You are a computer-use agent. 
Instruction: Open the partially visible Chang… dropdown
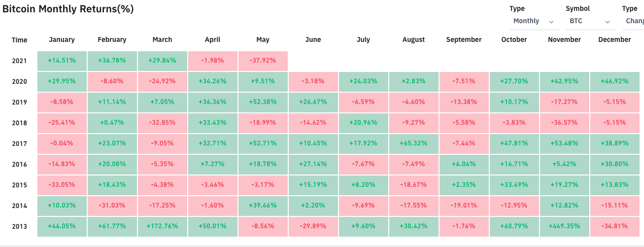634,21
